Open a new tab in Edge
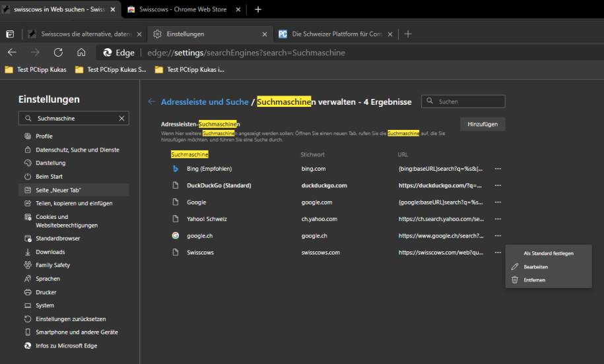The width and height of the screenshot is (604, 364). 408,34
